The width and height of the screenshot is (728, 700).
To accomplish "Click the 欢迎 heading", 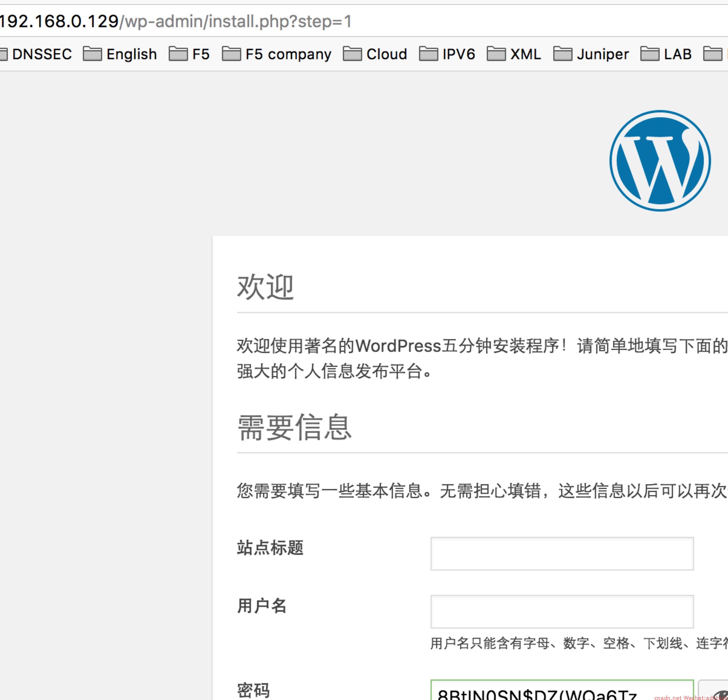I will point(265,287).
